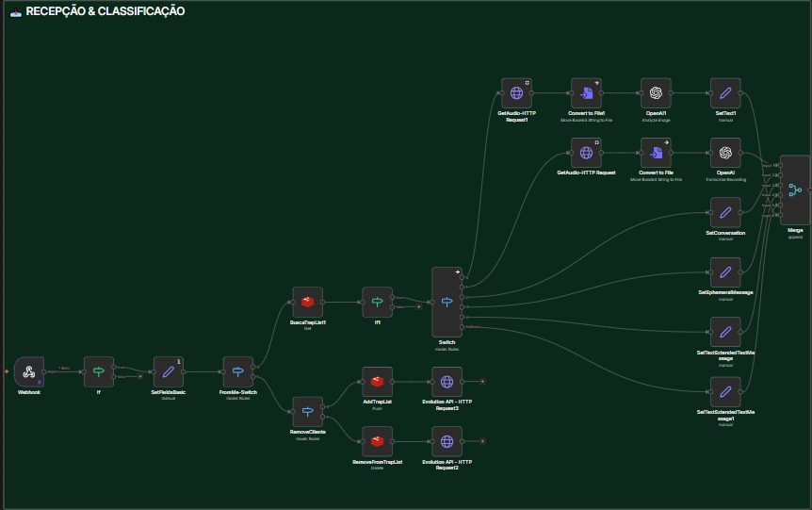This screenshot has width=812, height=510.
Task: Click the SetEphemeralMessage node
Action: coord(725,272)
